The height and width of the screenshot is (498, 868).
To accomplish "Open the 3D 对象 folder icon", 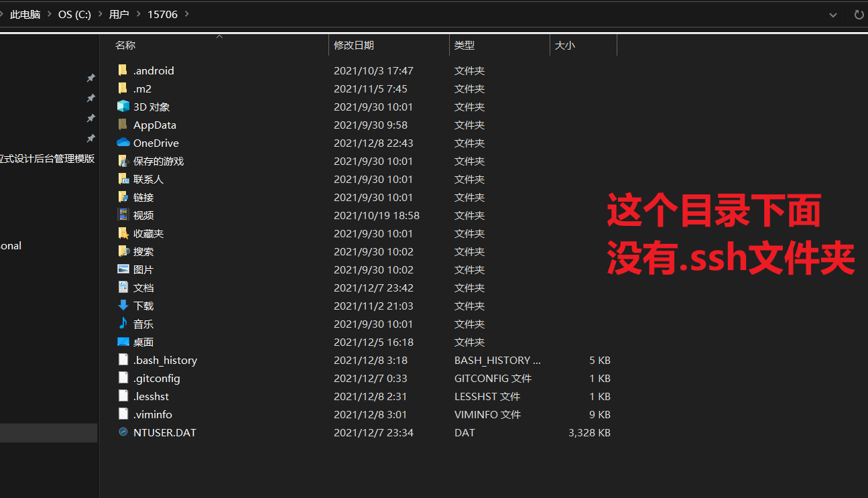I will click(x=123, y=107).
